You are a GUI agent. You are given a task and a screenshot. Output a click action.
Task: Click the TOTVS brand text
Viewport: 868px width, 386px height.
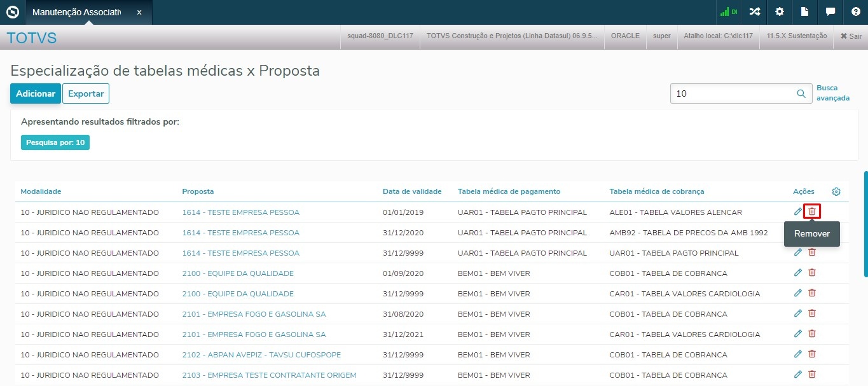click(32, 38)
